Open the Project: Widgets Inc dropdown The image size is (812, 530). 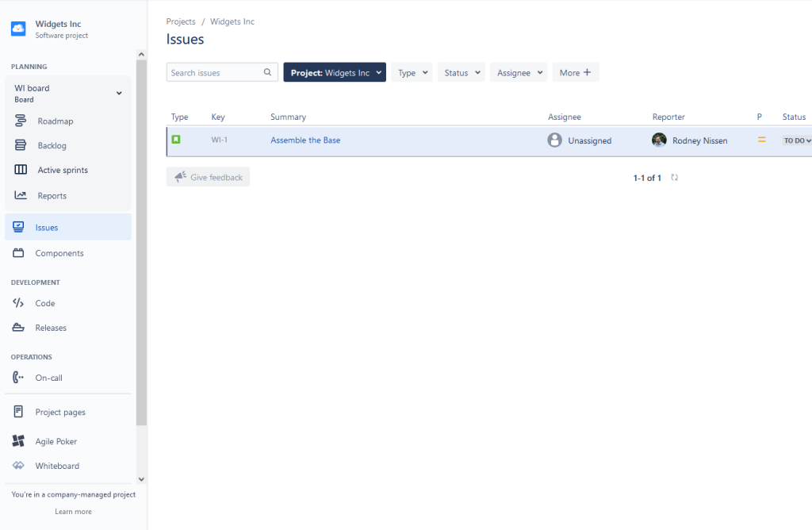[335, 72]
